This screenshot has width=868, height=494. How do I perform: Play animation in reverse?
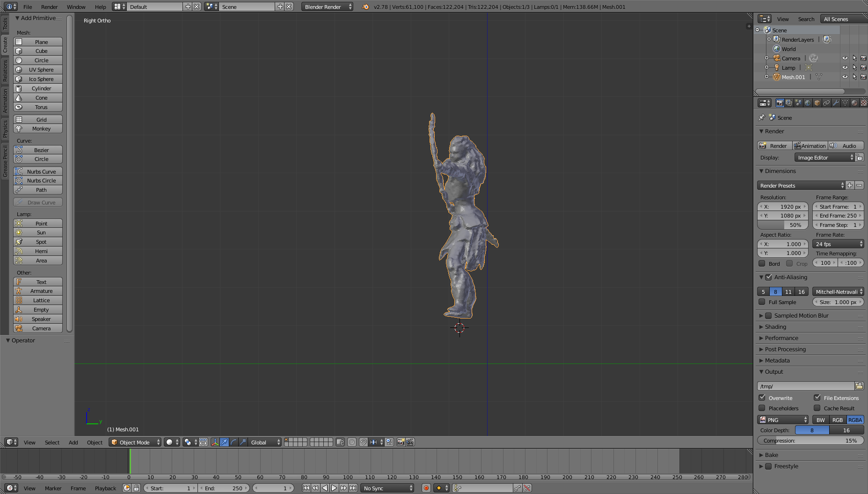[325, 488]
